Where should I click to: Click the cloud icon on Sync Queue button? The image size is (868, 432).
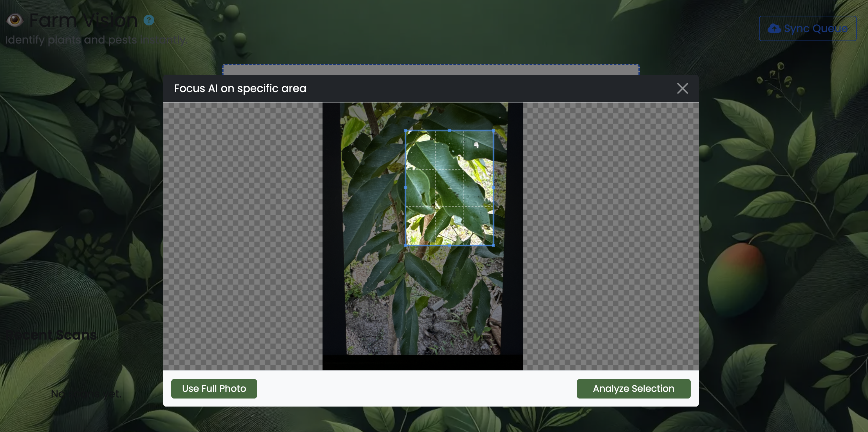pos(775,28)
